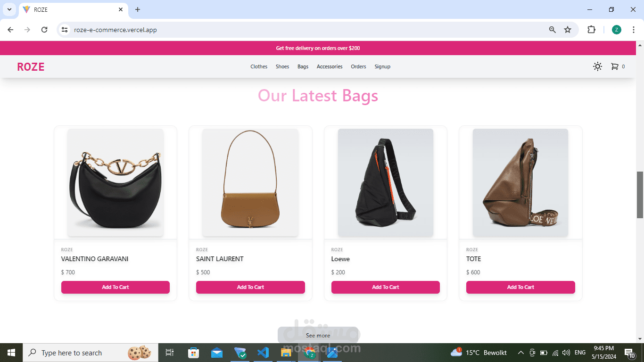This screenshot has width=644, height=362.
Task: Open the volume speaker icon
Action: click(x=566, y=353)
